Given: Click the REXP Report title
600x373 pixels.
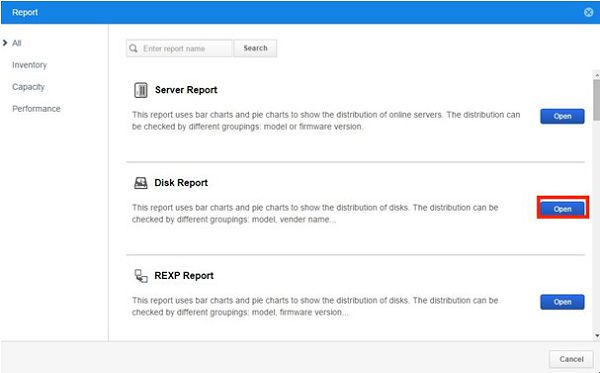Looking at the screenshot, I should click(184, 276).
